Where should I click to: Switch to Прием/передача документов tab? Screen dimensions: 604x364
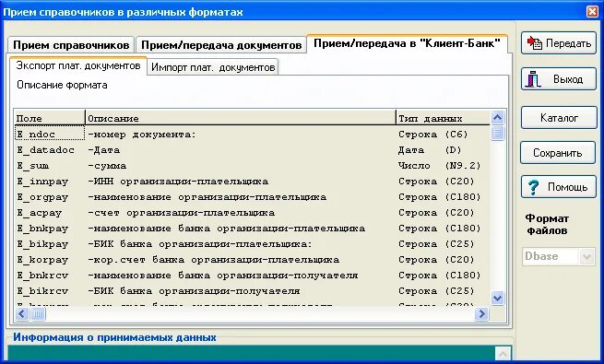pyautogui.click(x=221, y=45)
